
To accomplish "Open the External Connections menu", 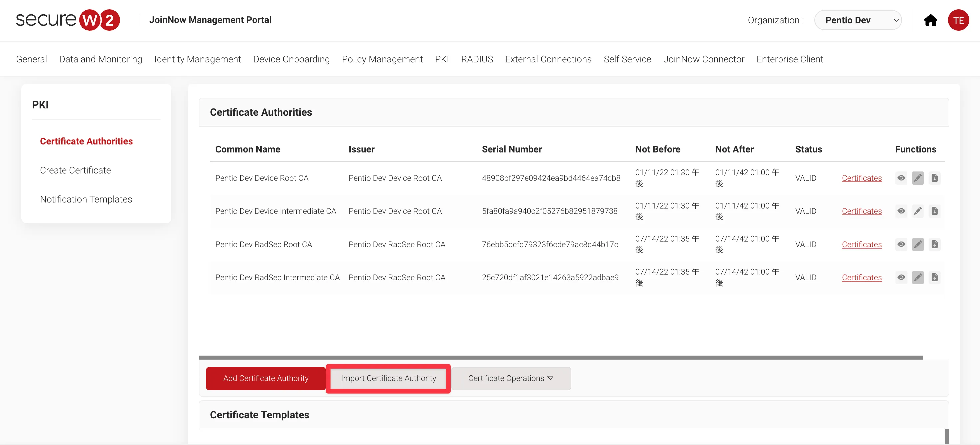I will coord(548,59).
